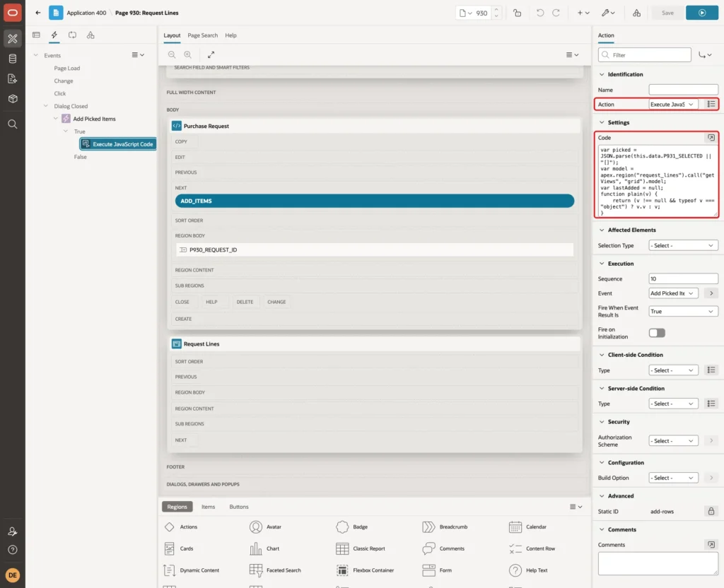Viewport: 724px width, 588px height.
Task: Open SQL Workshop database icon
Action: pos(13,59)
